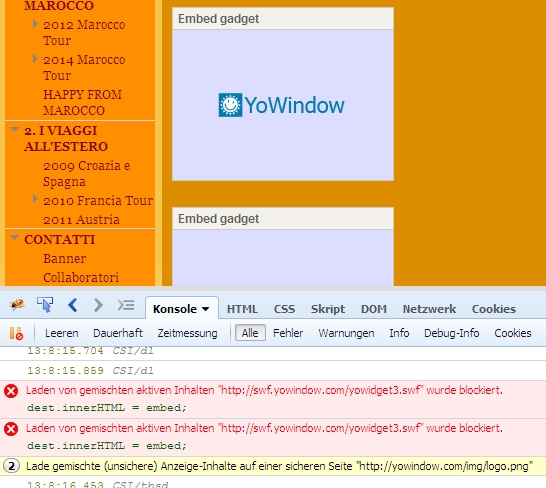Open the 2011 Austria link

[x=81, y=220]
